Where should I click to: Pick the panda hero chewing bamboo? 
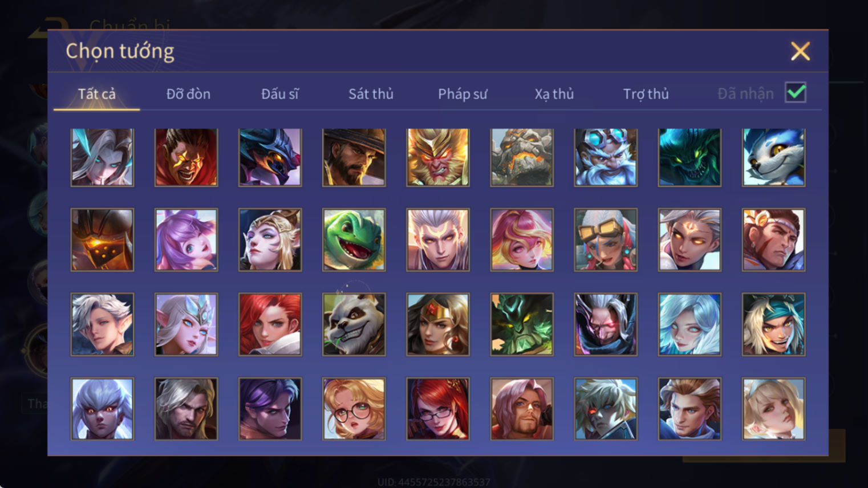click(x=354, y=324)
